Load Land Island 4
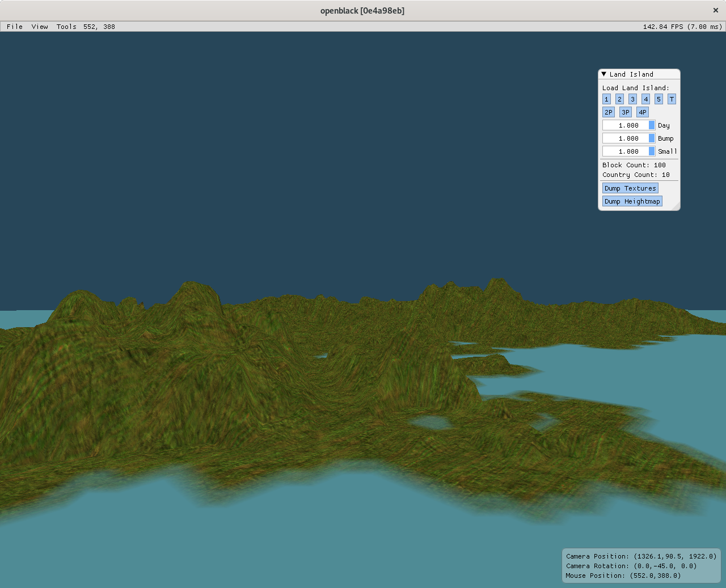This screenshot has width=726, height=588. (645, 99)
